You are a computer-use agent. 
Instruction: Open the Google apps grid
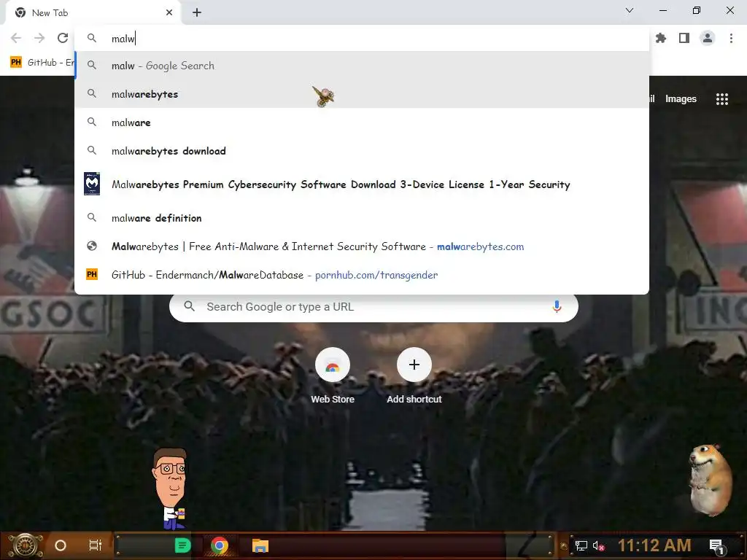[721, 99]
